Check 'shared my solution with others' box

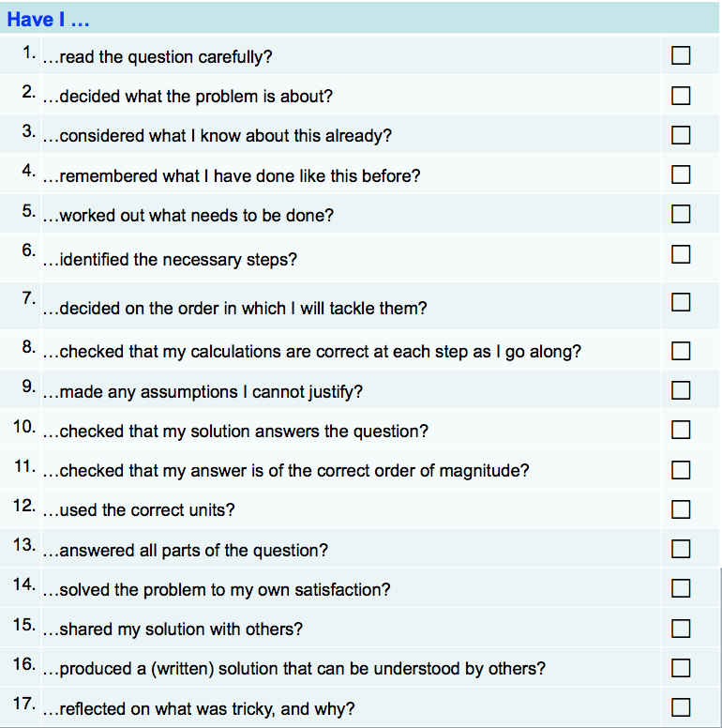pyautogui.click(x=681, y=629)
